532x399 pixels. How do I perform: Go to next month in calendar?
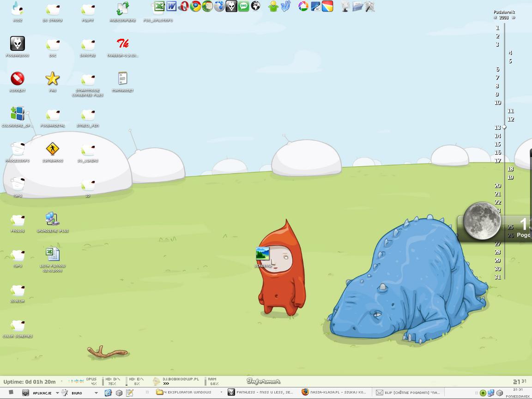[514, 18]
